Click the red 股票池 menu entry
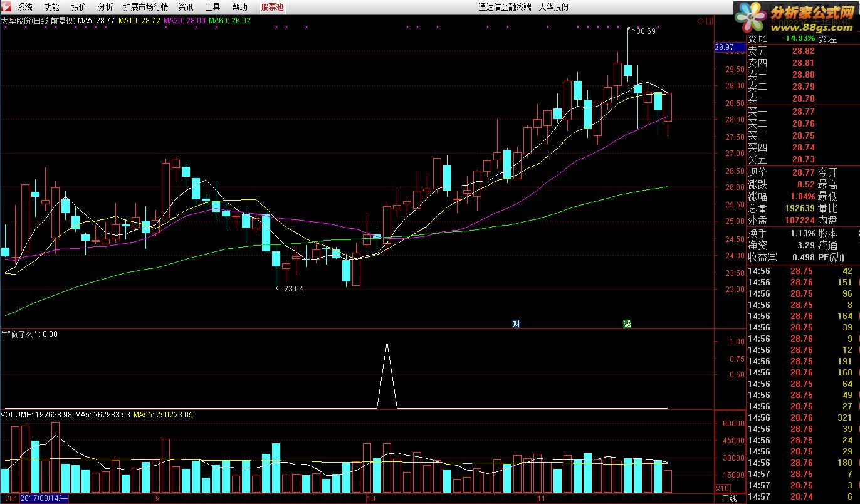The height and width of the screenshot is (504, 860). pyautogui.click(x=272, y=7)
